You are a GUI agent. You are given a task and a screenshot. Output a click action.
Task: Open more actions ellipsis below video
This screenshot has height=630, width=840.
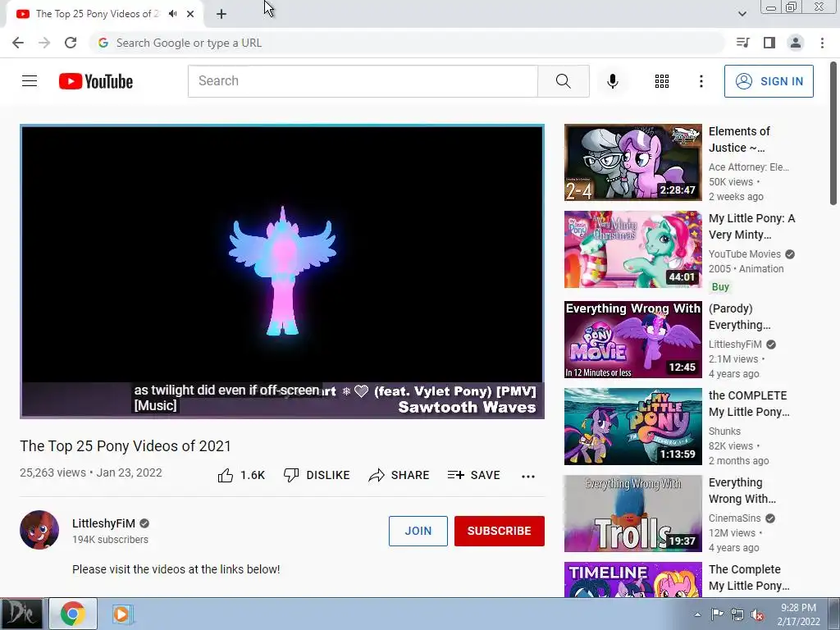(527, 476)
